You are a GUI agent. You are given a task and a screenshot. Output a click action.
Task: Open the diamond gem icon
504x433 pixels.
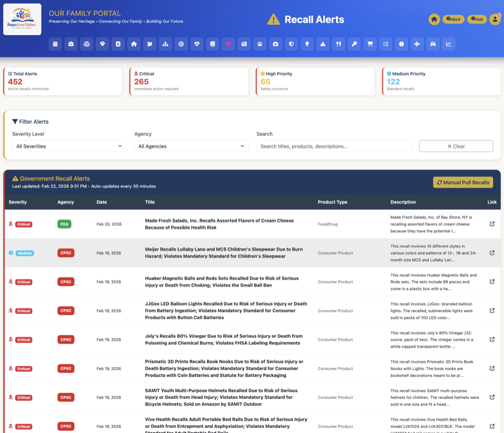tap(102, 44)
